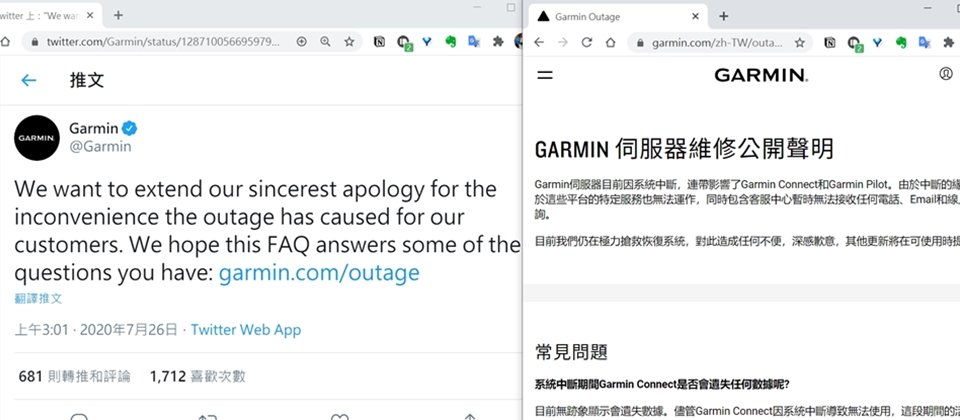Open the Google Translate extension in right browser
This screenshot has height=420, width=960.
point(924,42)
